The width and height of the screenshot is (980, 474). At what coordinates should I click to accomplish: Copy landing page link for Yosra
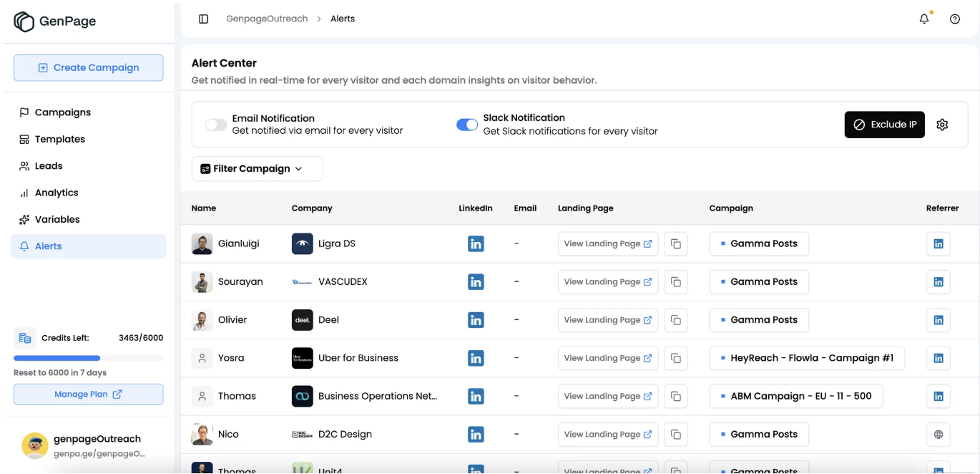(x=676, y=358)
